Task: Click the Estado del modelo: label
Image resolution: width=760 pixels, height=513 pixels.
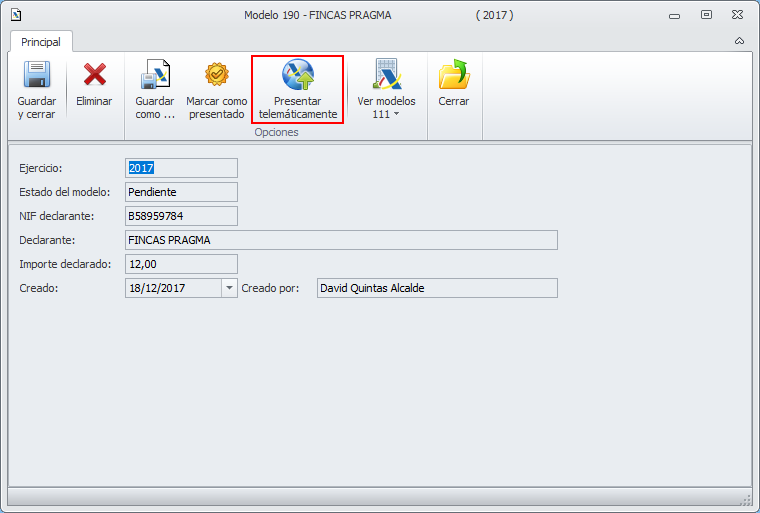Action: (64, 192)
